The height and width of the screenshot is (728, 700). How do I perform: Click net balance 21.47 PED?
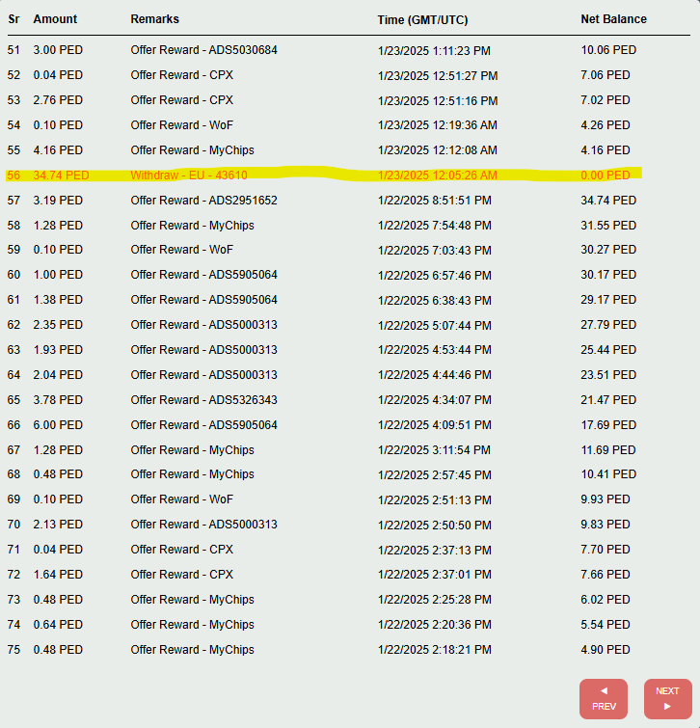[608, 400]
